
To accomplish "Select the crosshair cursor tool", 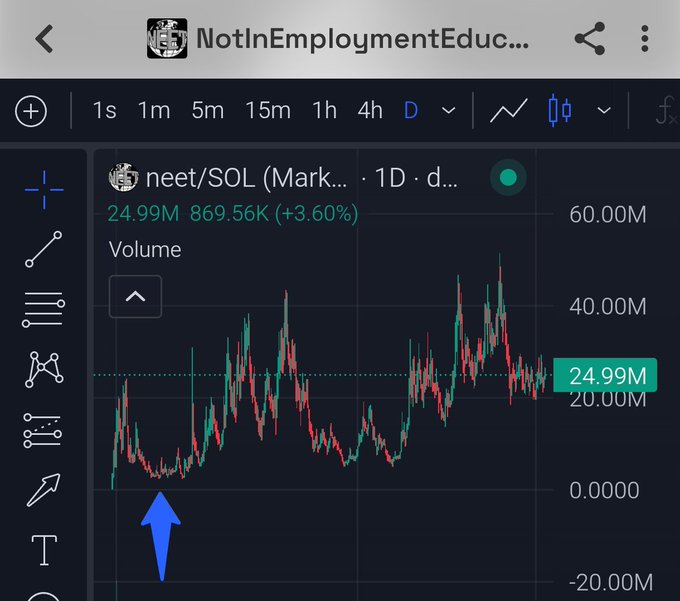I will click(44, 189).
